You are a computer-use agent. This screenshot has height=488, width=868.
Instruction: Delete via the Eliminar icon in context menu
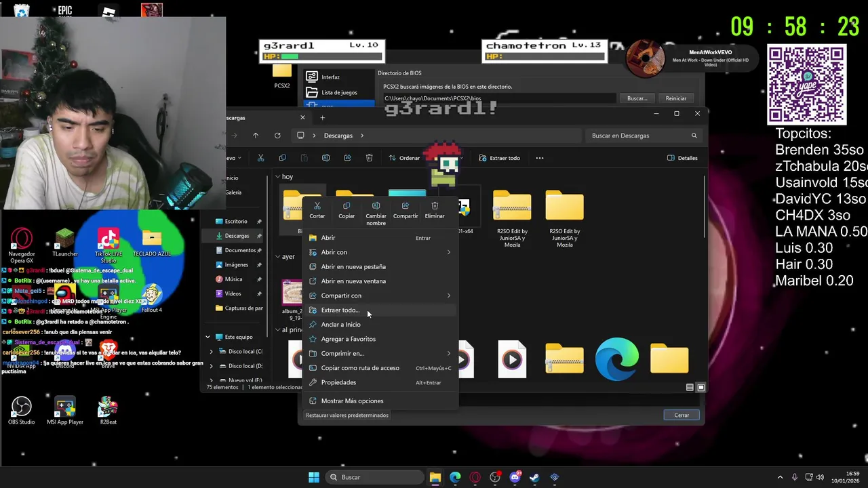tap(435, 210)
